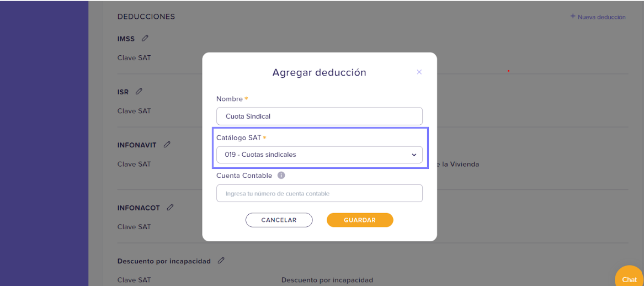
Task: Click the IMSS deduction name
Action: point(126,39)
